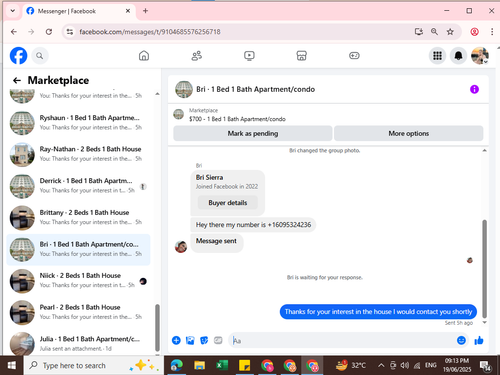Open Chrome profile icon

tap(475, 32)
